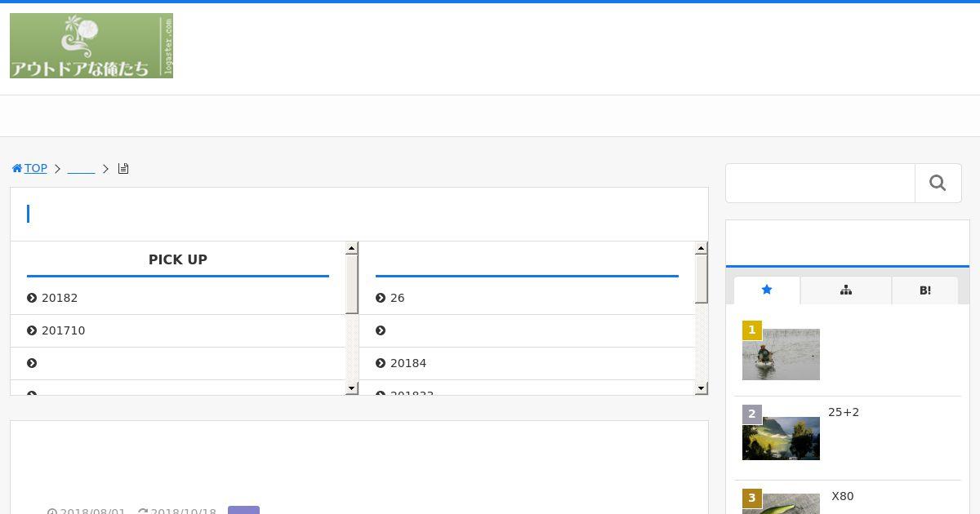This screenshot has height=514, width=980.
Task: Click the arrow bullet beside 20184
Action: pyautogui.click(x=381, y=363)
